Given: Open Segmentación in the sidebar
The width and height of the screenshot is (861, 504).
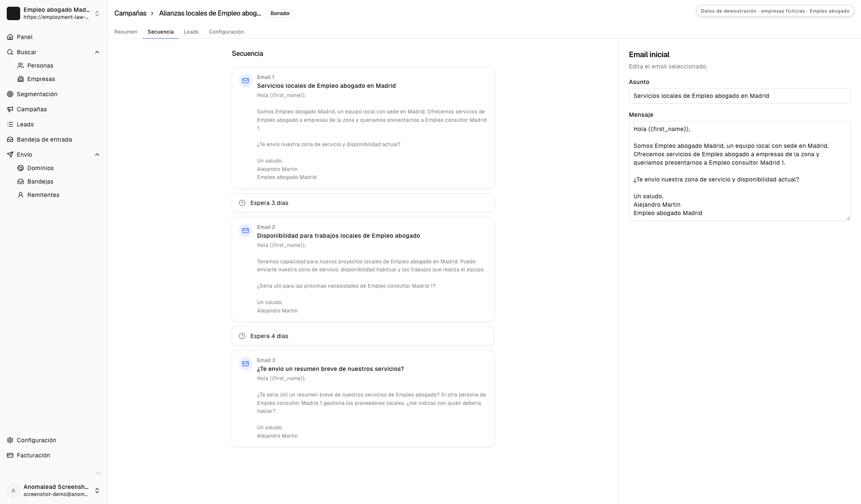Looking at the screenshot, I should point(53,94).
